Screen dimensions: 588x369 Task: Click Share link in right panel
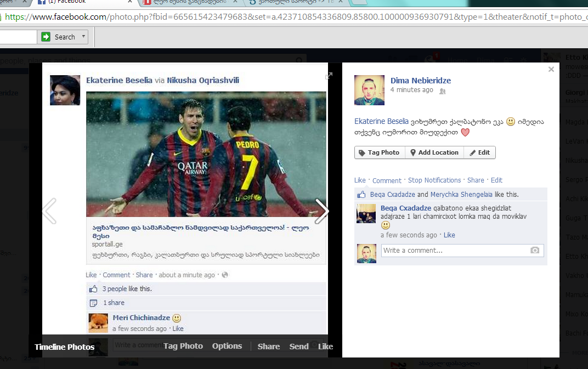pyautogui.click(x=476, y=180)
